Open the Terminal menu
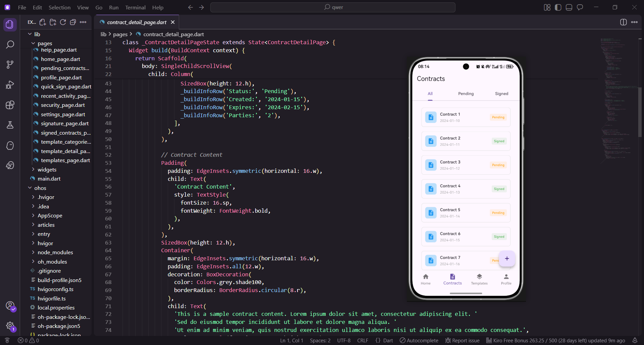 coord(135,7)
